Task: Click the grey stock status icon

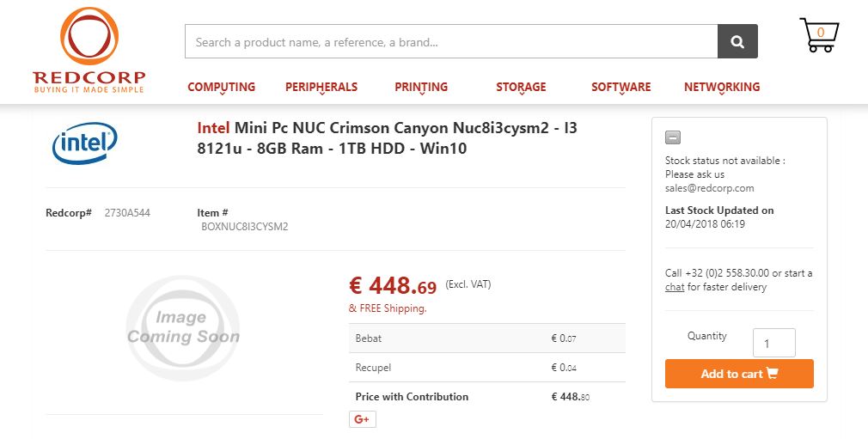Action: coord(673,137)
